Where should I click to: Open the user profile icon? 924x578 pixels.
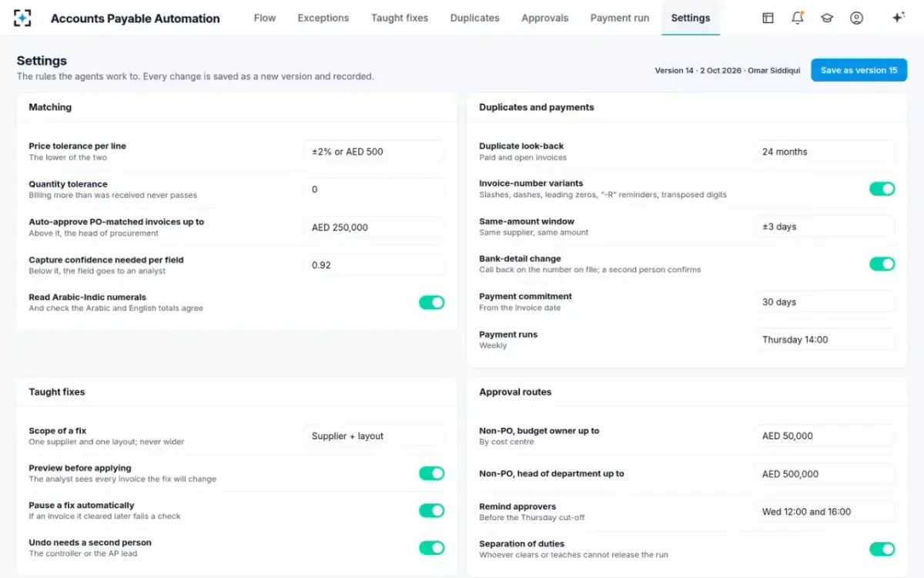(x=856, y=18)
